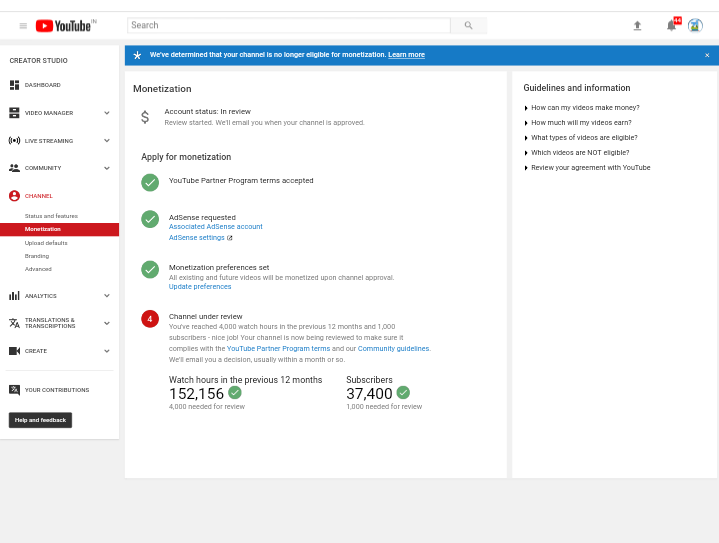Click the upload video arrow icon
Image resolution: width=719 pixels, height=543 pixels.
[x=637, y=26]
